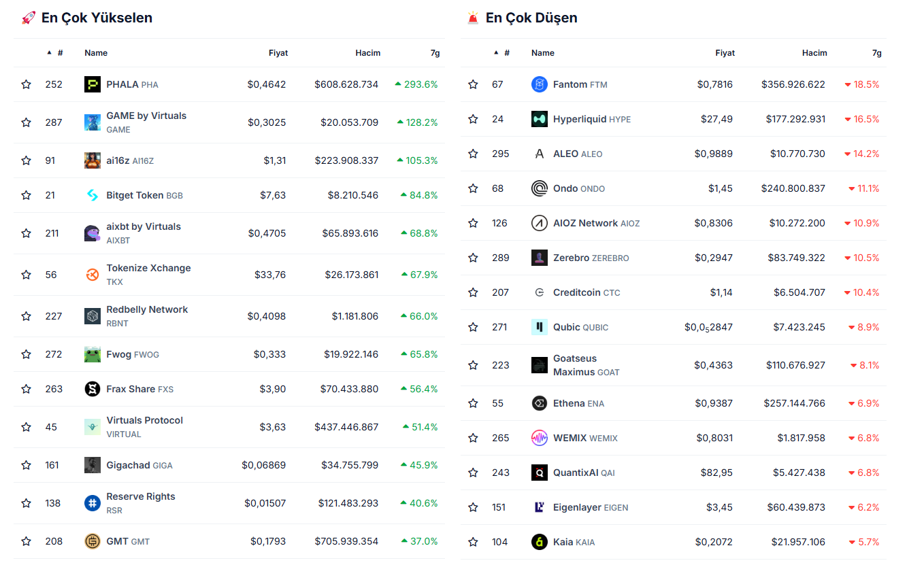
Task: Sort gainers table by 7g column
Action: [x=435, y=53]
